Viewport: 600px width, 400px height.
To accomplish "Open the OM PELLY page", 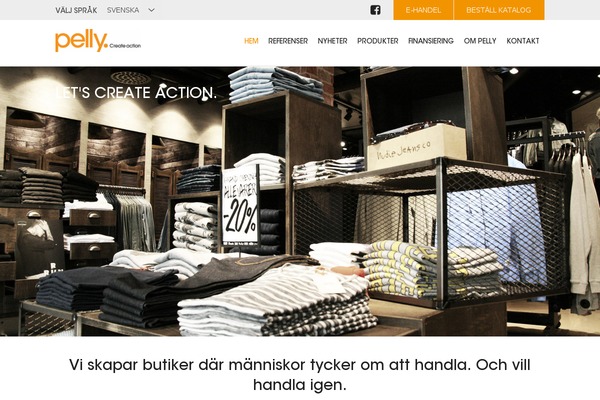I will [480, 41].
